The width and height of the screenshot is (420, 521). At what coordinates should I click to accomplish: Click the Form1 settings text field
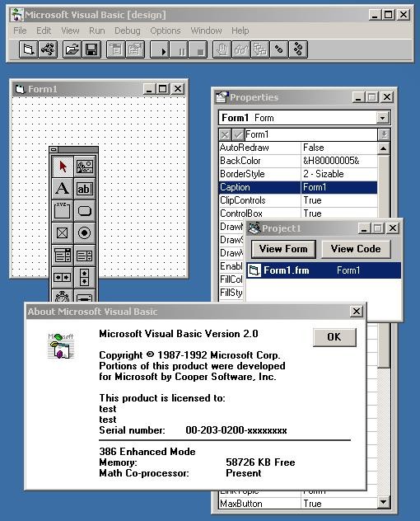click(x=310, y=134)
